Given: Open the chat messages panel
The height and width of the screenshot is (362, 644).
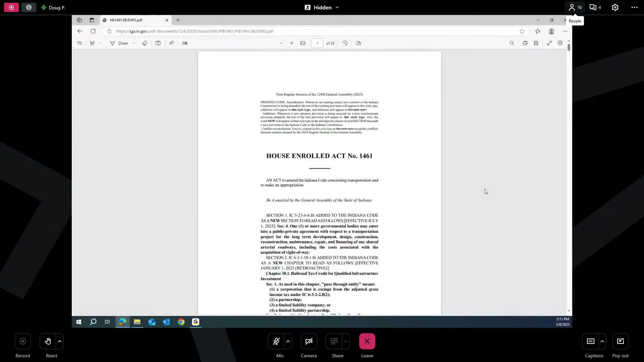Looking at the screenshot, I should (x=595, y=7).
